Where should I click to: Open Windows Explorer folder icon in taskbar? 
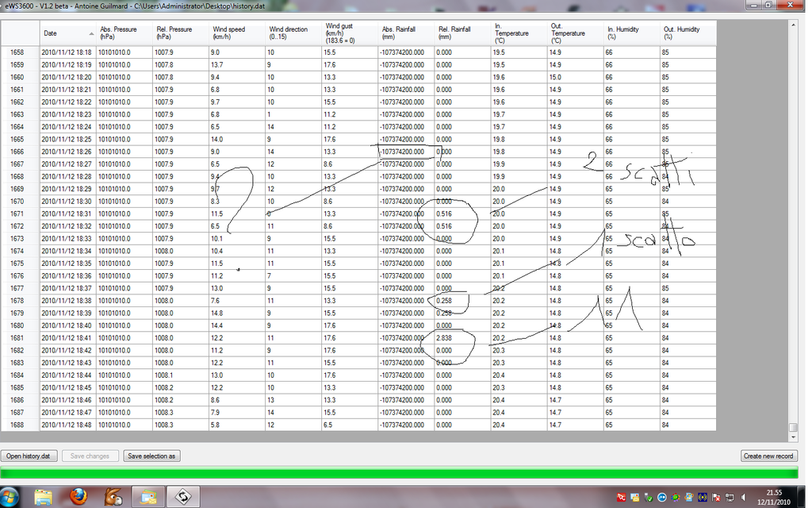44,497
